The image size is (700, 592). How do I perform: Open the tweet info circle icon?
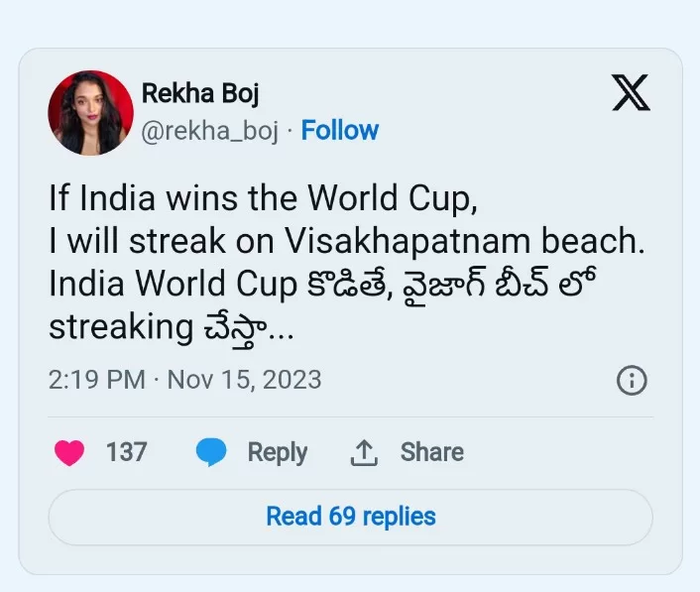pos(632,381)
